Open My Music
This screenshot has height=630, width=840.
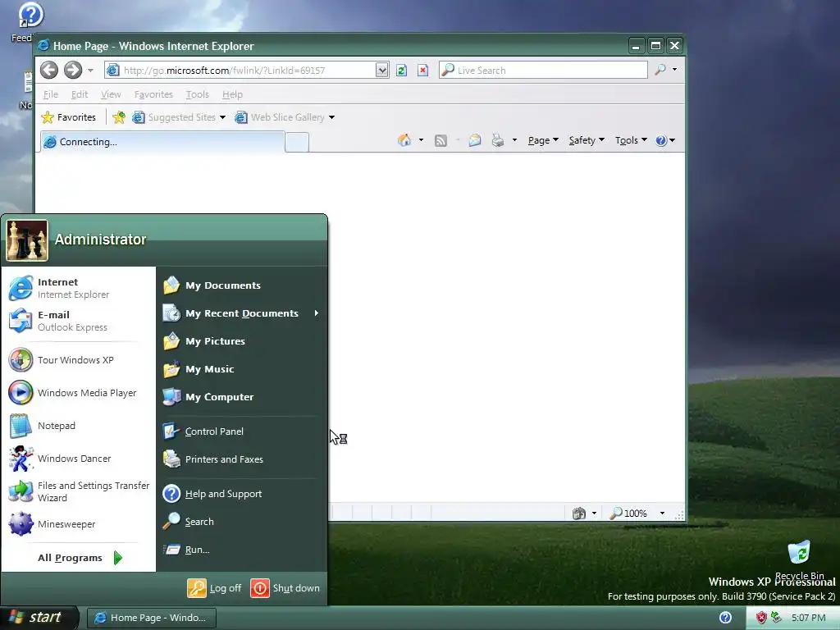click(x=242, y=369)
